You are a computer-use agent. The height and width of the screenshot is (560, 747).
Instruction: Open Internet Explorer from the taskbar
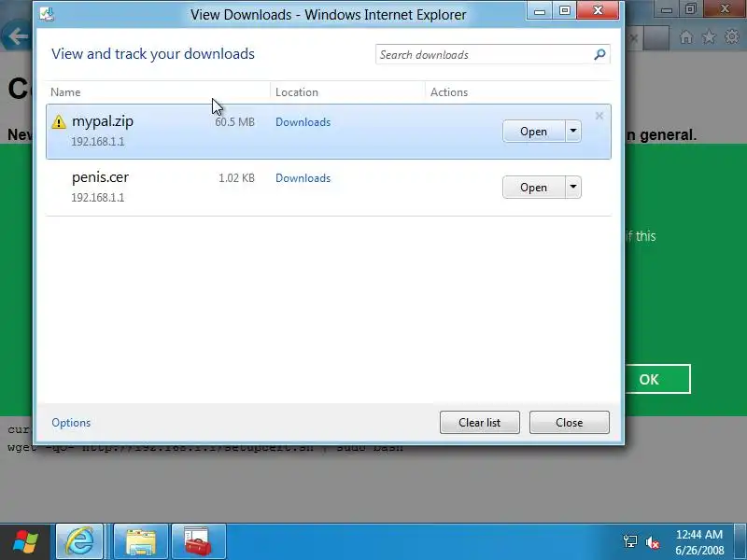[x=79, y=541]
